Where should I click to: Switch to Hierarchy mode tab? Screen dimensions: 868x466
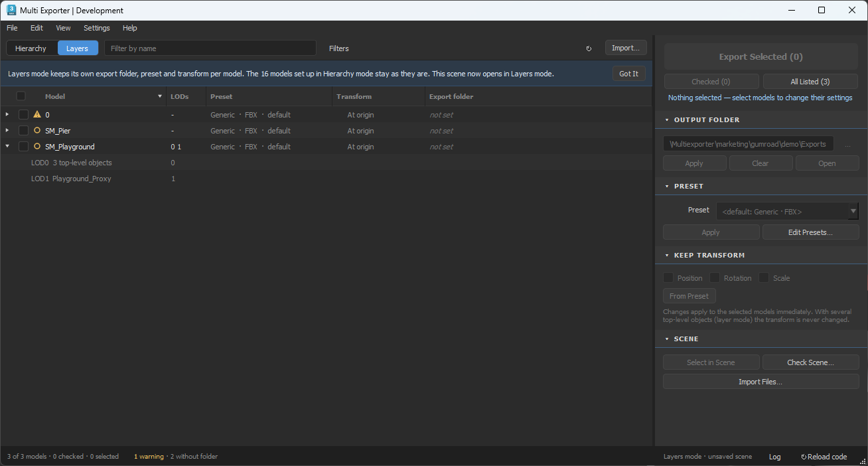pyautogui.click(x=31, y=48)
